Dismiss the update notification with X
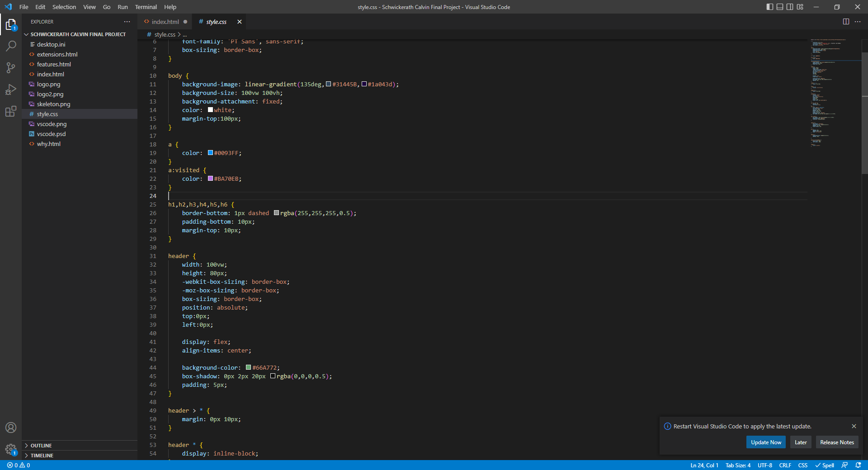Screen dimensions: 868x470 click(x=854, y=426)
